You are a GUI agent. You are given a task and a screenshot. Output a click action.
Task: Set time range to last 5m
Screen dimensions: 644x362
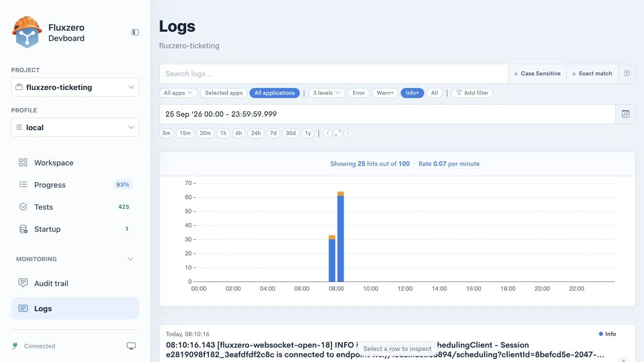[167, 133]
